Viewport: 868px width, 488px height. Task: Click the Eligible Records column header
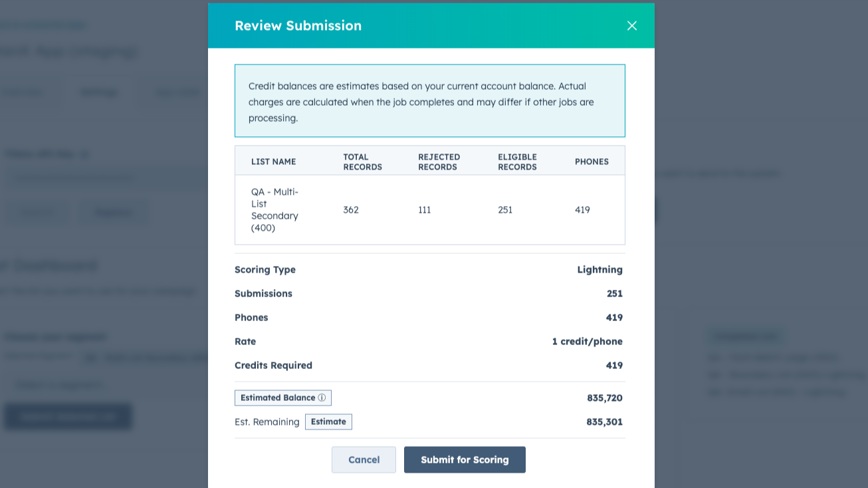click(x=517, y=161)
